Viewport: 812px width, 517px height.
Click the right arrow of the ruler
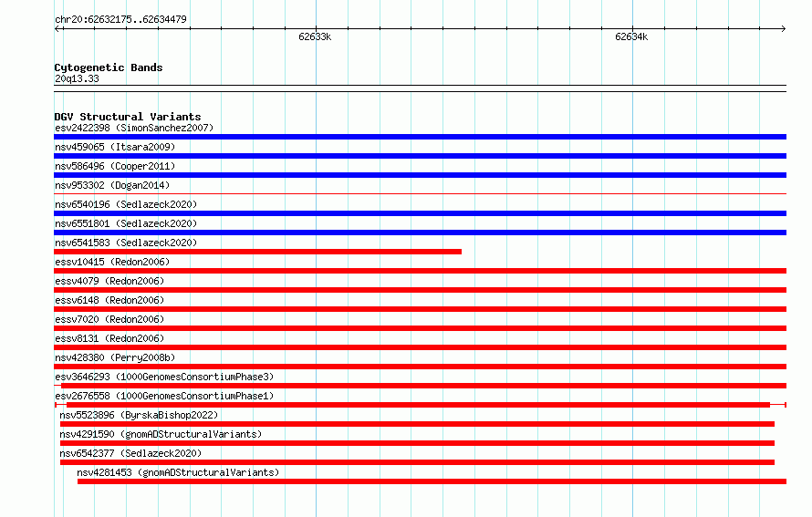(783, 29)
